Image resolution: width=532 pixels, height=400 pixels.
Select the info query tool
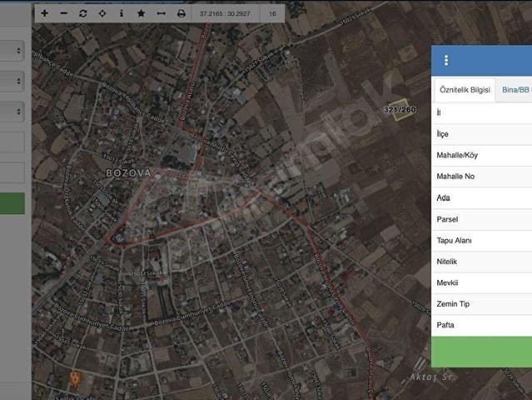[x=122, y=13]
